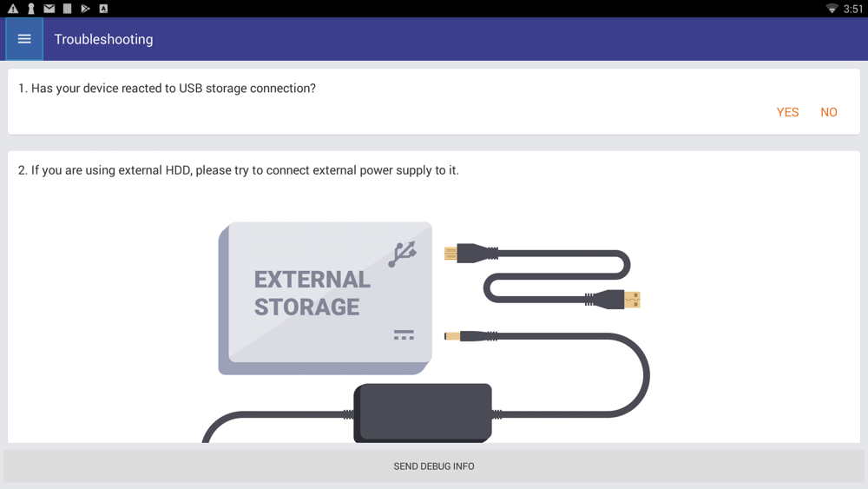Viewport: 868px width, 489px height.
Task: Click the clock showing 3:51
Action: coord(852,9)
